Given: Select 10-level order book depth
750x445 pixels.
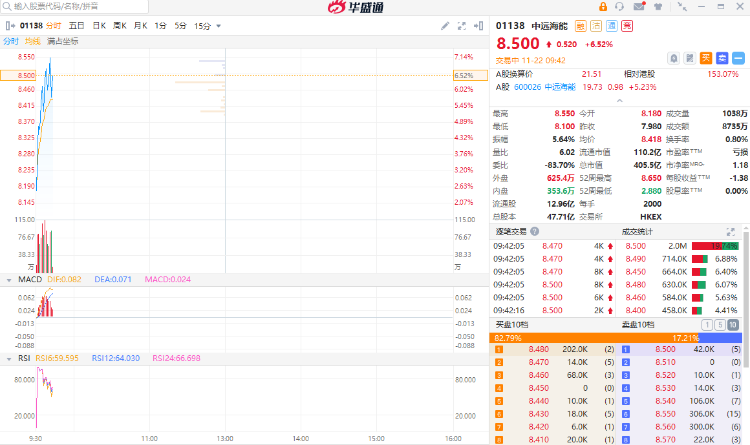Looking at the screenshot, I should pos(735,325).
